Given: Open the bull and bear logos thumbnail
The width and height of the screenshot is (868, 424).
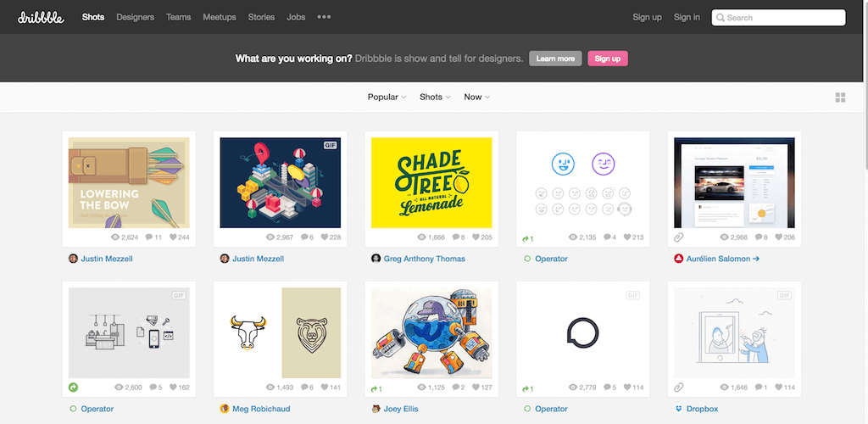Looking at the screenshot, I should point(280,332).
